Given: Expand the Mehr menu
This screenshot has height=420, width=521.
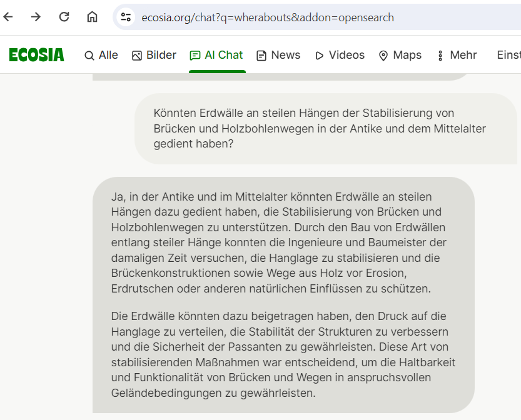Looking at the screenshot, I should coord(457,55).
